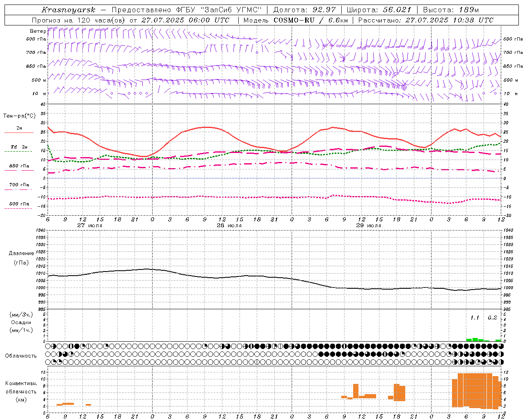
Task: Click the Модель COSMO-RU / 6.6км label
Action: pos(296,20)
